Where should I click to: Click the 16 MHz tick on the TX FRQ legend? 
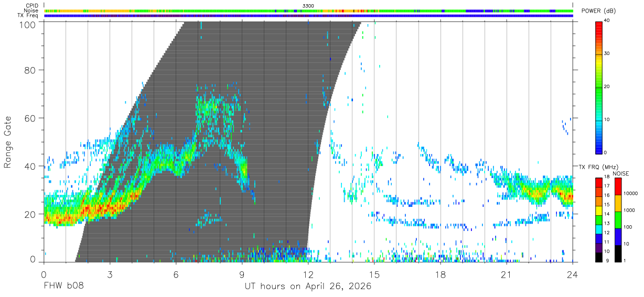pyautogui.click(x=606, y=196)
